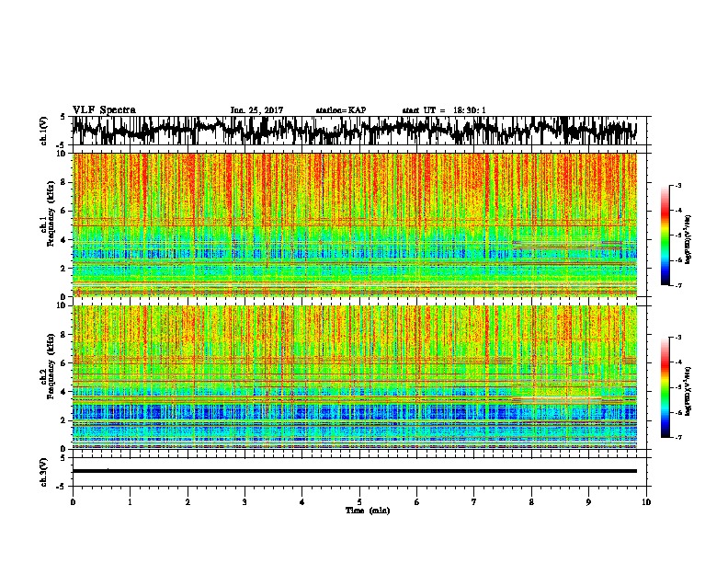Screen dimensions: 728x563
Task: Click the "10" tick on the time axis
Action: click(646, 502)
